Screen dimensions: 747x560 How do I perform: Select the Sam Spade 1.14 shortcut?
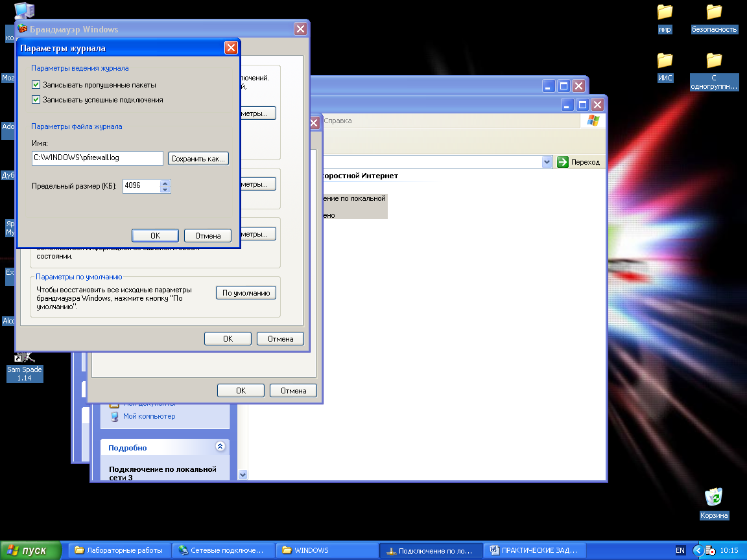click(x=24, y=367)
